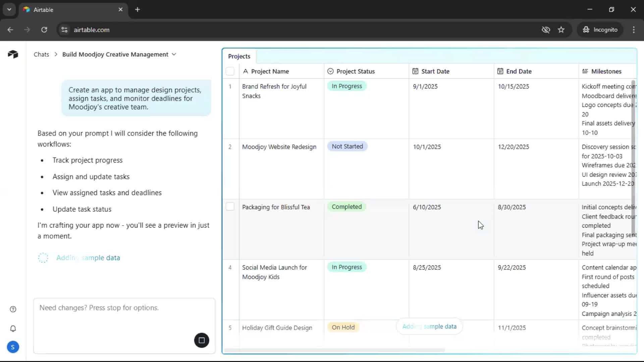Select Packaging for Blissful Tea cell
644x362 pixels.
point(282,230)
